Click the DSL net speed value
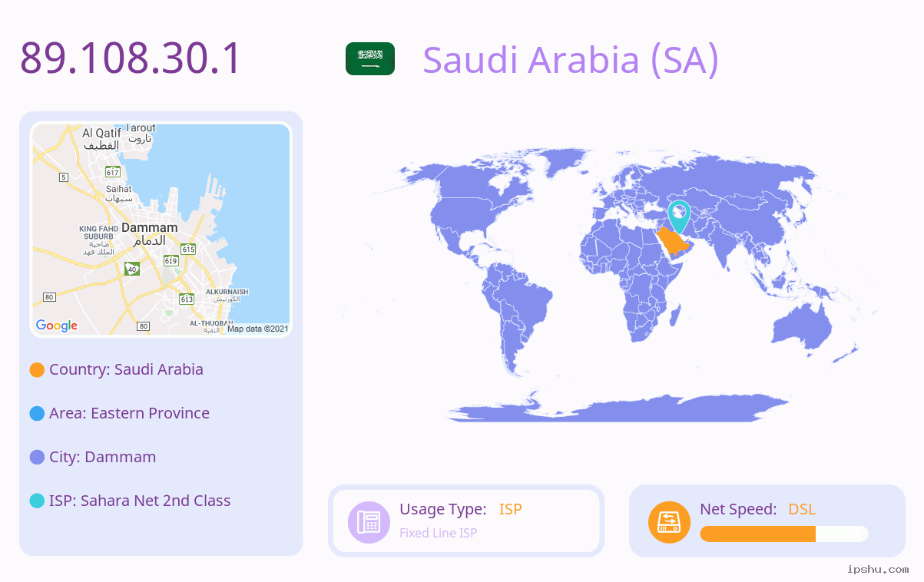The image size is (924, 582). pos(802,509)
